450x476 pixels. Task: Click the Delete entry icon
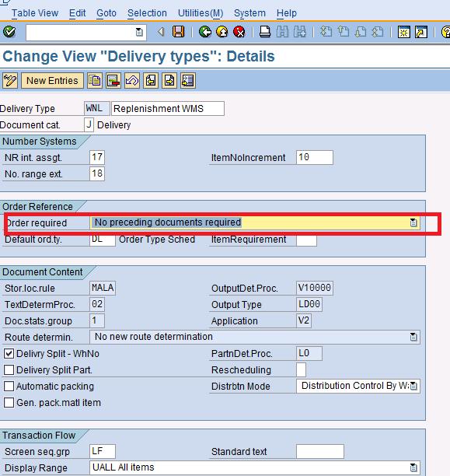coord(113,81)
